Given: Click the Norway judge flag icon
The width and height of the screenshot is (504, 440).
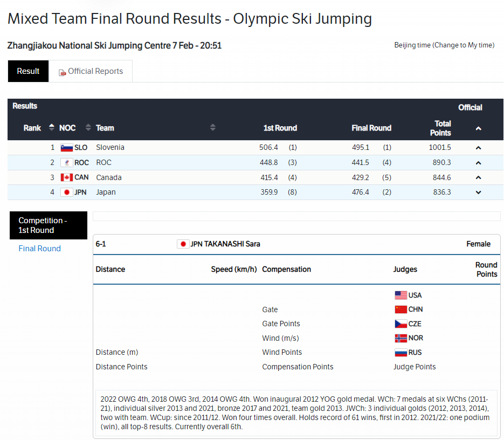Looking at the screenshot, I should 401,338.
